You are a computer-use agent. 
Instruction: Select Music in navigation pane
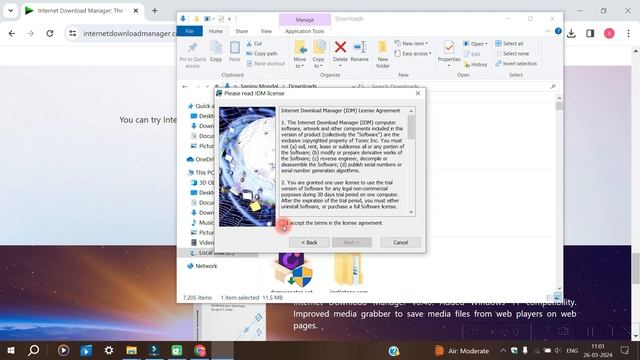tap(202, 222)
